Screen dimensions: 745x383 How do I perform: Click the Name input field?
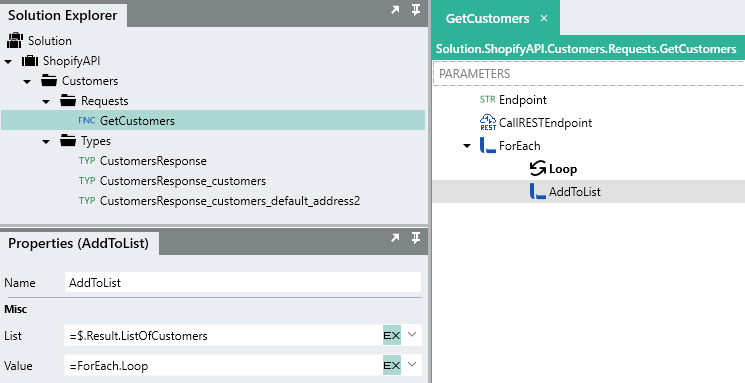pos(243,282)
